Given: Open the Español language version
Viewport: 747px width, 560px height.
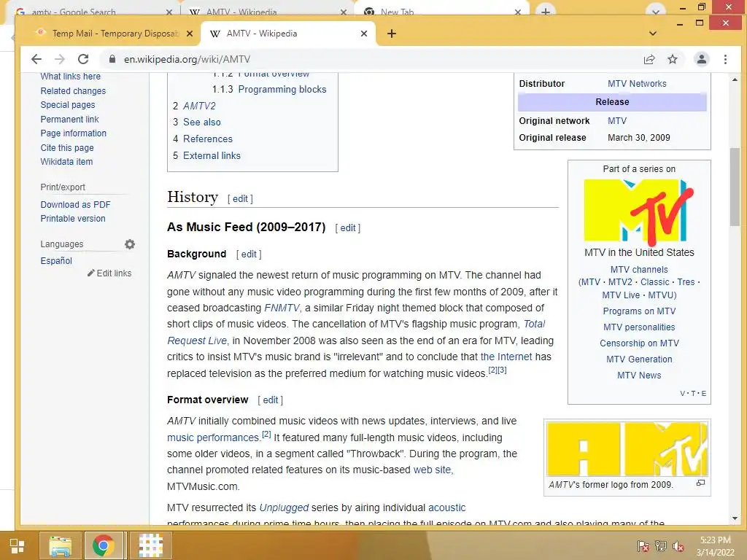Looking at the screenshot, I should tap(56, 260).
